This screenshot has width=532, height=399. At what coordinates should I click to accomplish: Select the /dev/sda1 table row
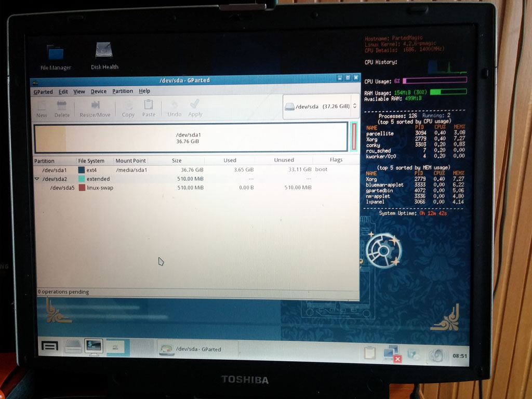pos(196,170)
